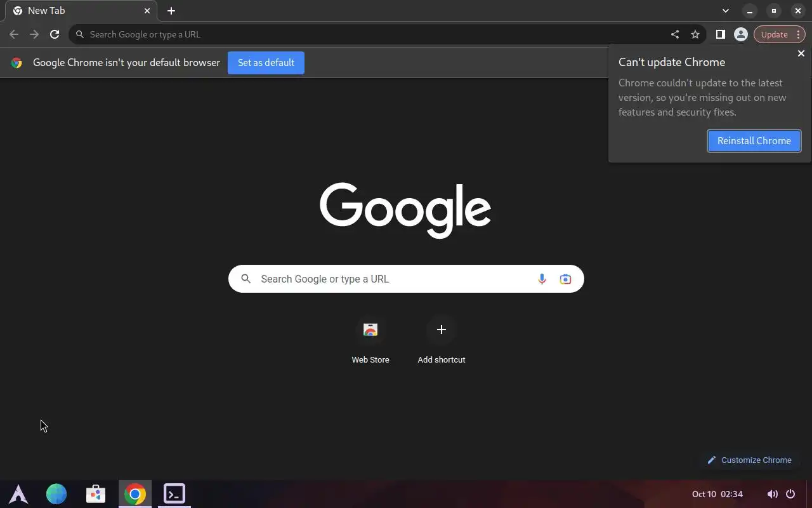Select the New Tab tab
This screenshot has width=812, height=508.
pyautogui.click(x=81, y=11)
